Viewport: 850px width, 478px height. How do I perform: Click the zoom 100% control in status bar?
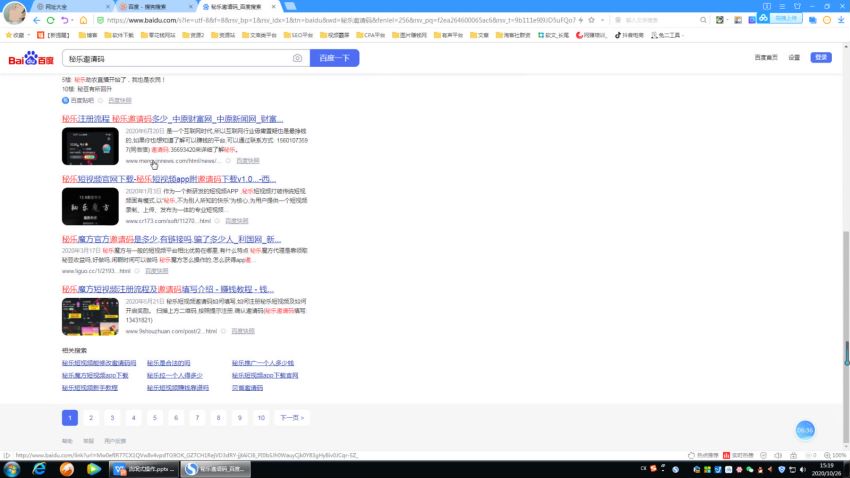pyautogui.click(x=835, y=455)
